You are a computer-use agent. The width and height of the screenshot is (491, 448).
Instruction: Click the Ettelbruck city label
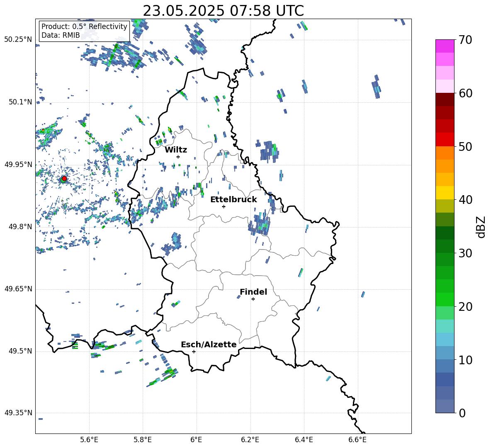pyautogui.click(x=233, y=200)
